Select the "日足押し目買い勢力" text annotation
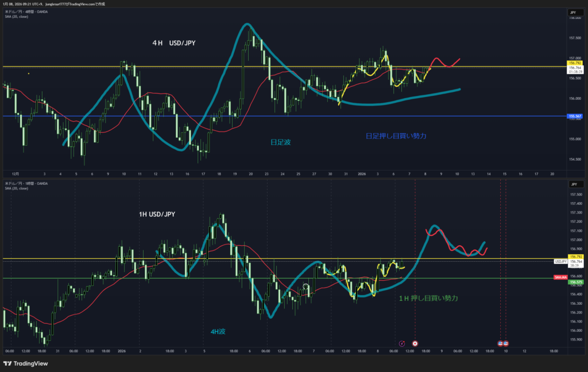Screen dimensions: 588x372 pos(396,136)
